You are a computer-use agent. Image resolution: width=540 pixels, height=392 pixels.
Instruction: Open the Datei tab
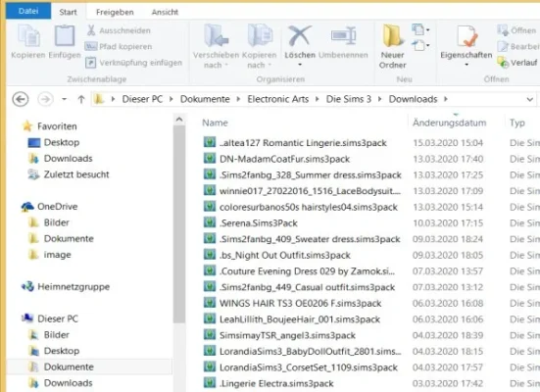pyautogui.click(x=28, y=11)
